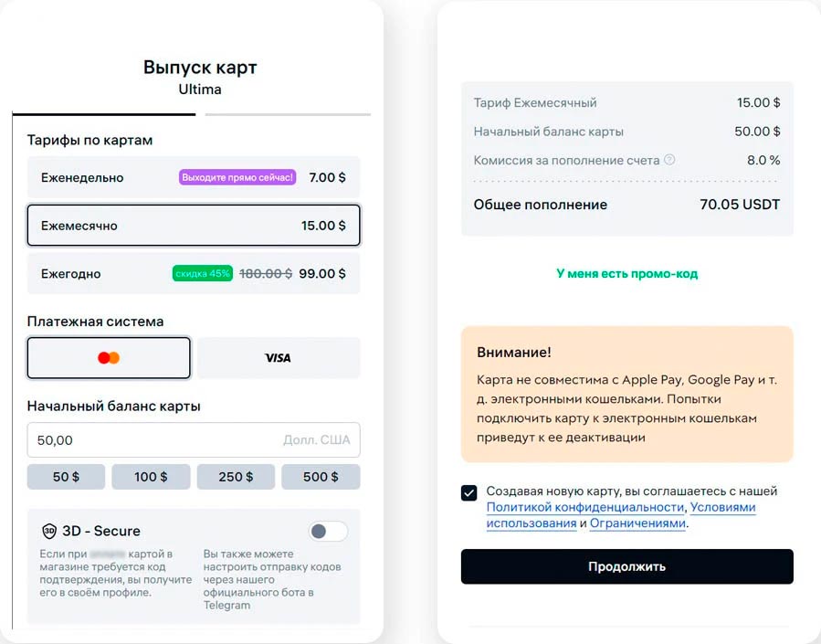Enable the 3D-Secure toggle switch
The width and height of the screenshot is (821, 644).
[328, 531]
